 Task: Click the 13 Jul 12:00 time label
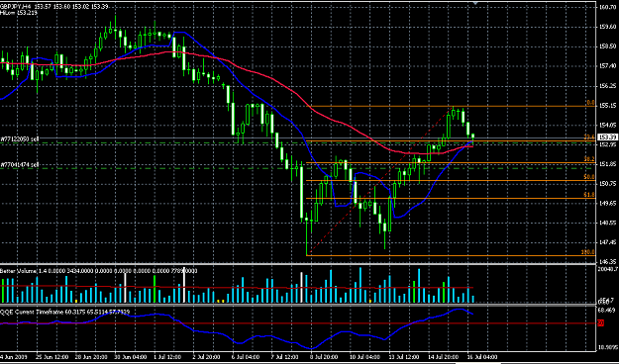403,357
